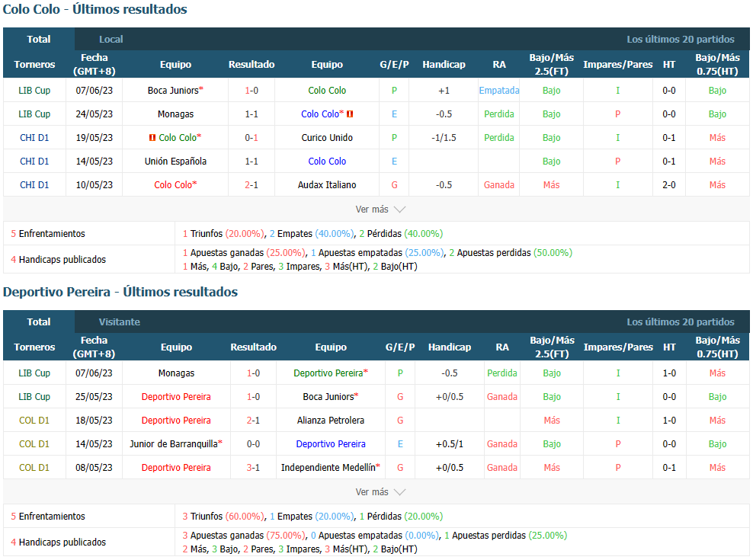This screenshot has width=753, height=560.
Task: Expand 'Ver más' under the Deportivo Pereira table
Action: (380, 491)
